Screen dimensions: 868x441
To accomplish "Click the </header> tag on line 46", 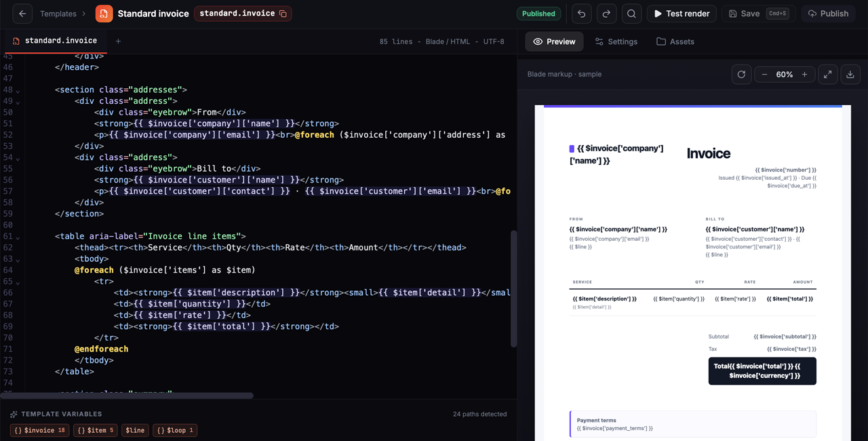I will (x=77, y=67).
